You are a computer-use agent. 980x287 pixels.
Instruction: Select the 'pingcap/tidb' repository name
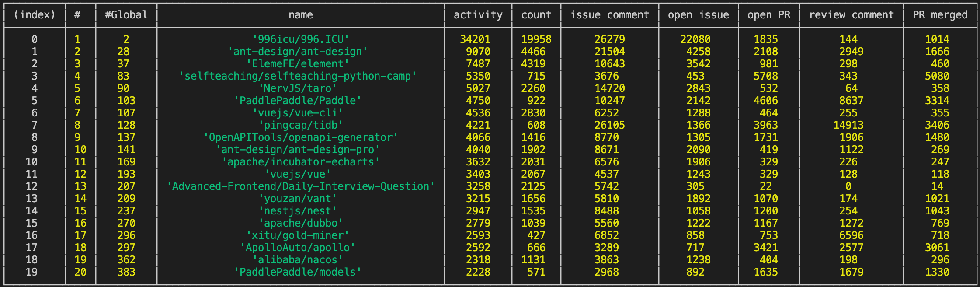point(300,125)
